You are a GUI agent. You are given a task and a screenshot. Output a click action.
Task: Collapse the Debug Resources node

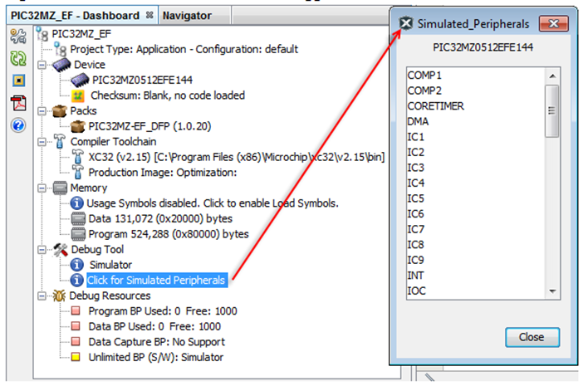coord(42,296)
